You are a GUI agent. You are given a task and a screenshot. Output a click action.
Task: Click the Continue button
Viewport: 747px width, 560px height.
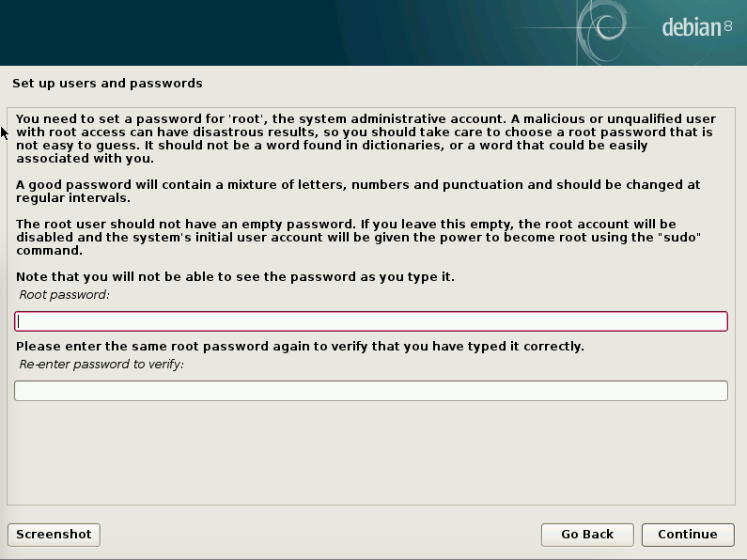coord(688,535)
